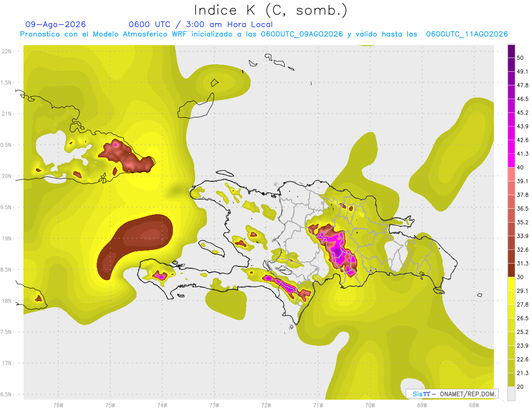Screen dimensions: 532x411
Task: Click "0600 UTC / 3:00 am Hora Local" text
Action: point(201,24)
